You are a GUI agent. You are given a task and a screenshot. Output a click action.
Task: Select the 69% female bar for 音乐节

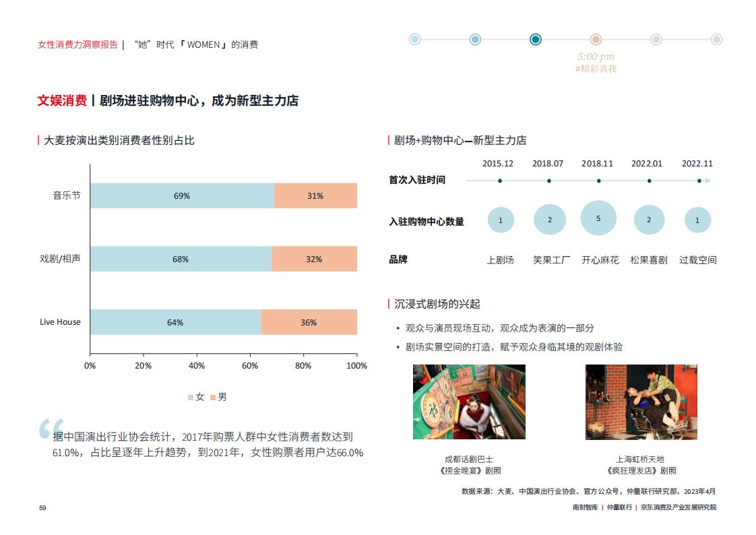(182, 195)
